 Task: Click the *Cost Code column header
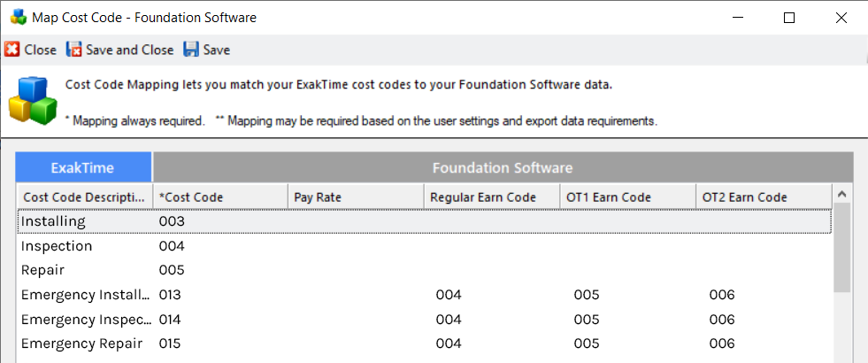pos(220,197)
